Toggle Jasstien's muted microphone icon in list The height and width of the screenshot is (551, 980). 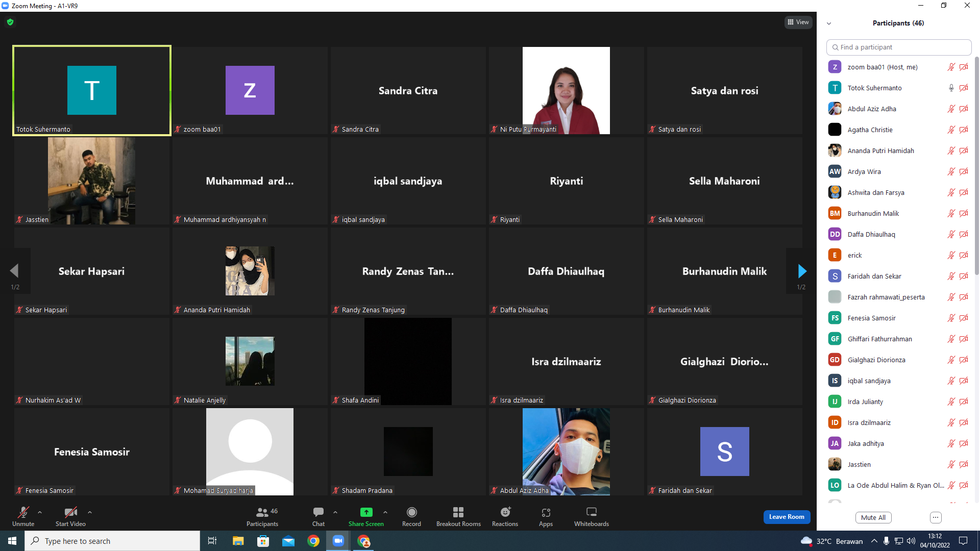[951, 464]
